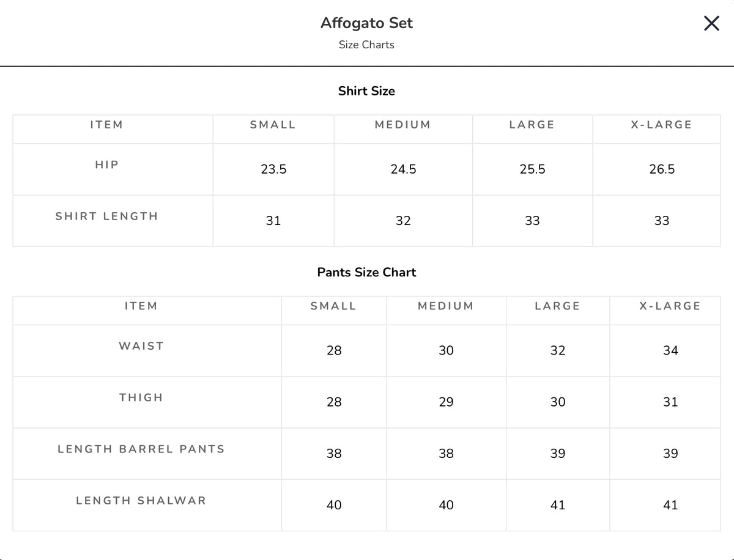Select the SHIRT LENGTH row label
Image resolution: width=734 pixels, height=560 pixels.
coord(106,216)
